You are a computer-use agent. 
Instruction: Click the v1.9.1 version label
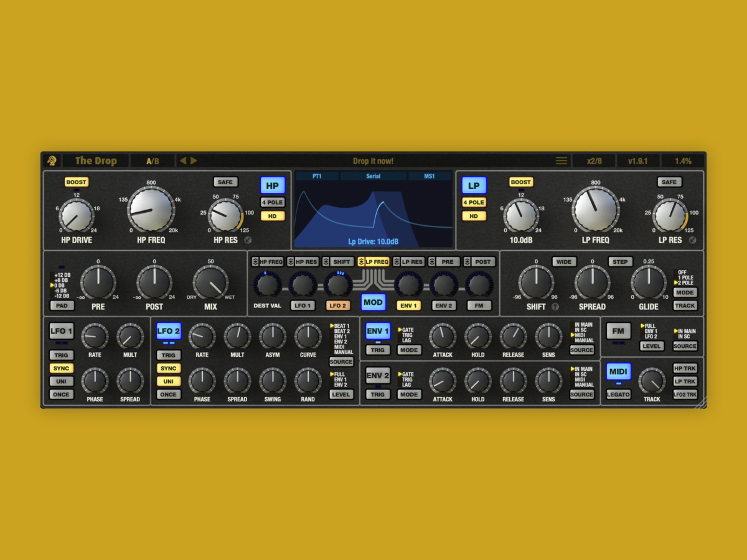pyautogui.click(x=638, y=161)
